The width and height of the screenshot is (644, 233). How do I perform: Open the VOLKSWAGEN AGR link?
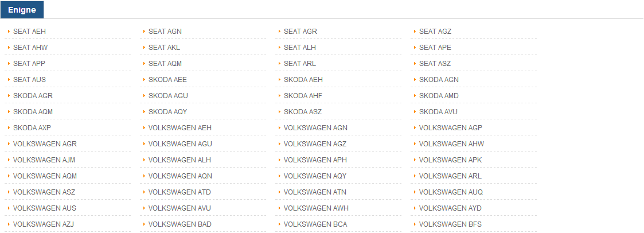(x=45, y=144)
